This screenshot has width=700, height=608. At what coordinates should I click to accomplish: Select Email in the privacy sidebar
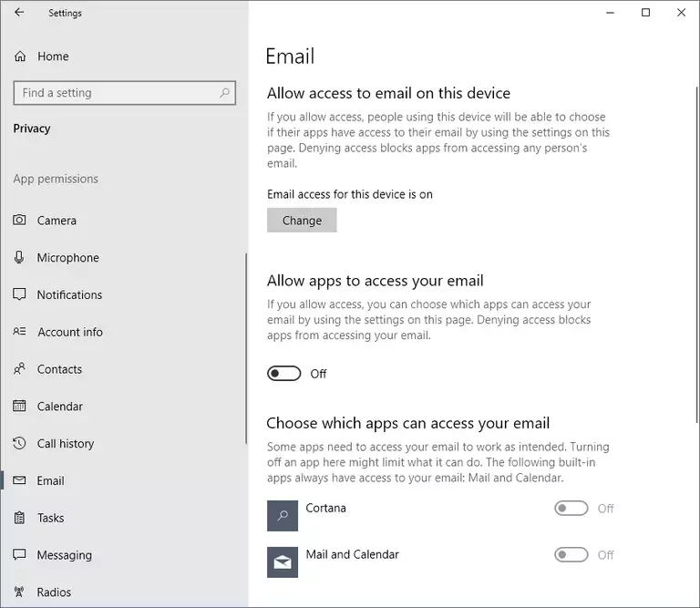pyautogui.click(x=50, y=480)
